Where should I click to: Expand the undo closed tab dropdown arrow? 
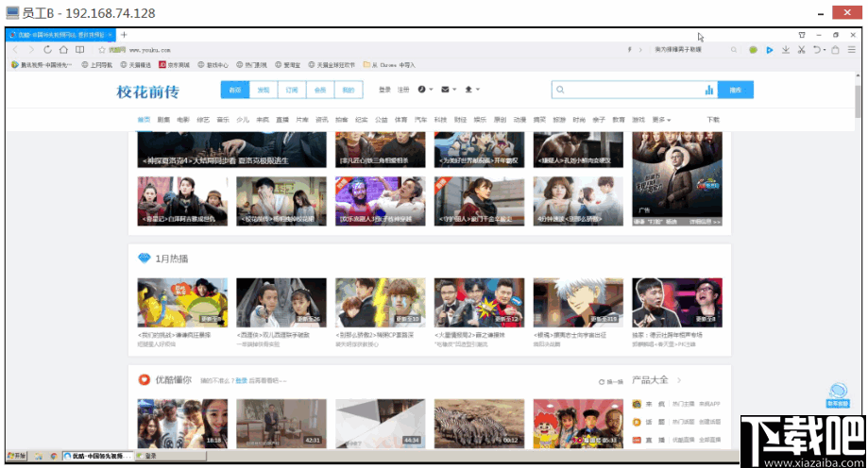(825, 50)
